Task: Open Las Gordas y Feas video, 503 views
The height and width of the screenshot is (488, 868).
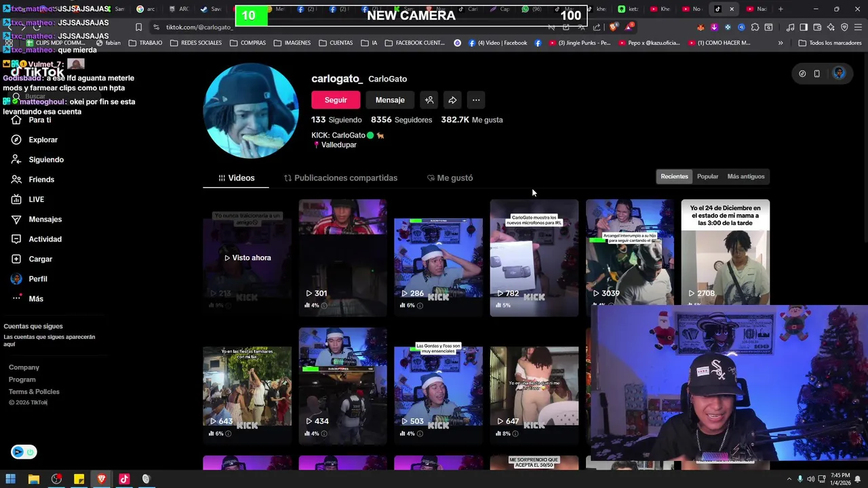Action: pos(438,386)
